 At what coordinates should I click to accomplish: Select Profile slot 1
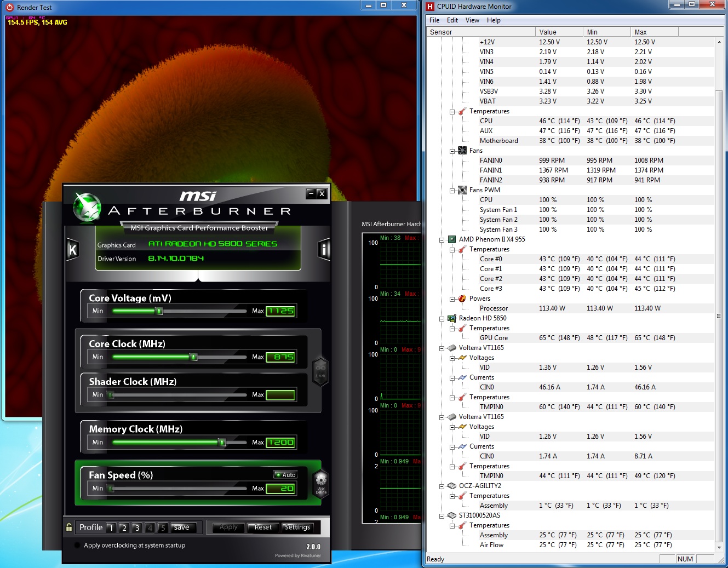[111, 528]
